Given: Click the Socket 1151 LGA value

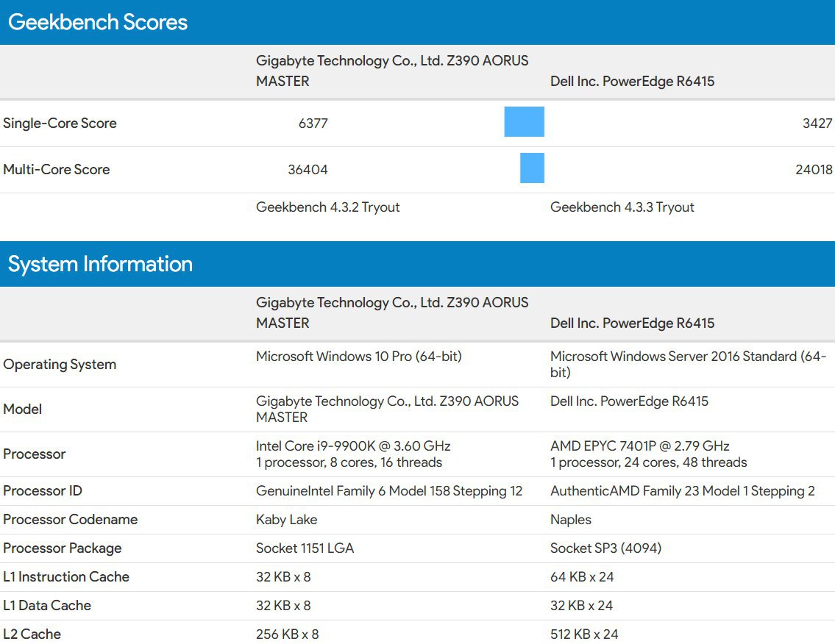Looking at the screenshot, I should [x=305, y=548].
